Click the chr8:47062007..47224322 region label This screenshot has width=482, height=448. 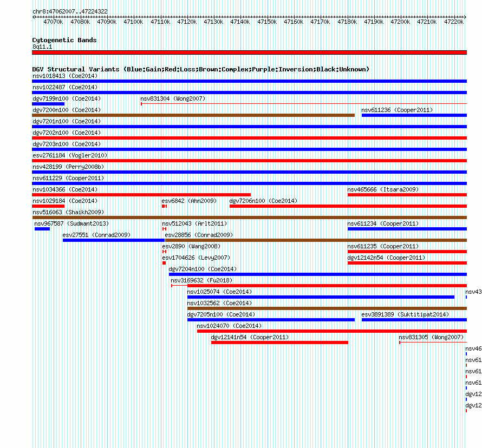[70, 11]
